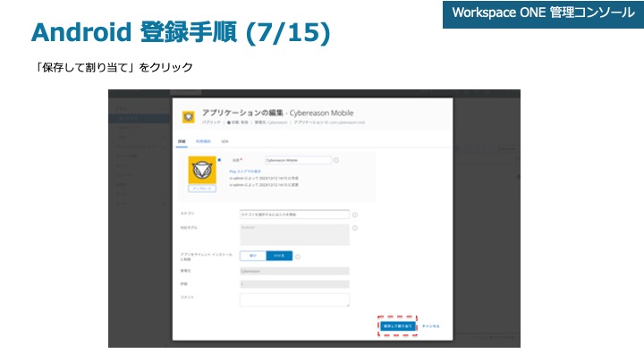
Task: Switch to the Terms of Use (利用規約) tab
Action: 203,141
